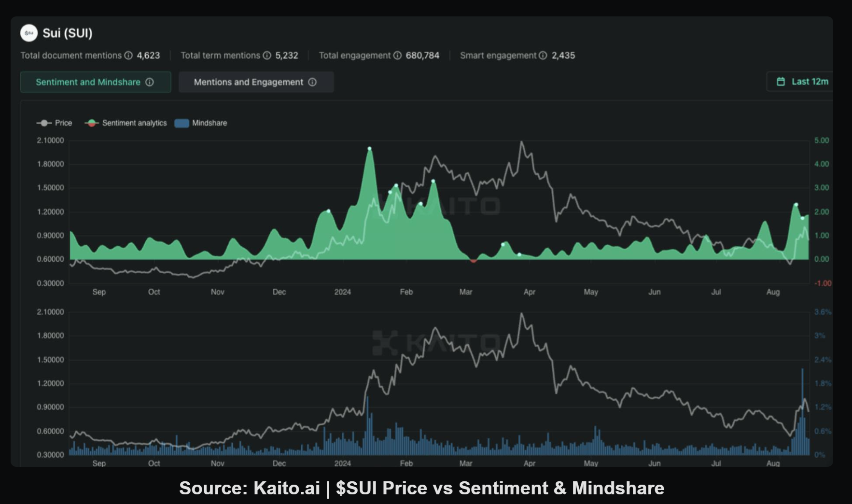Click the red negative sentiment point near March
852x504 pixels.
(x=474, y=261)
